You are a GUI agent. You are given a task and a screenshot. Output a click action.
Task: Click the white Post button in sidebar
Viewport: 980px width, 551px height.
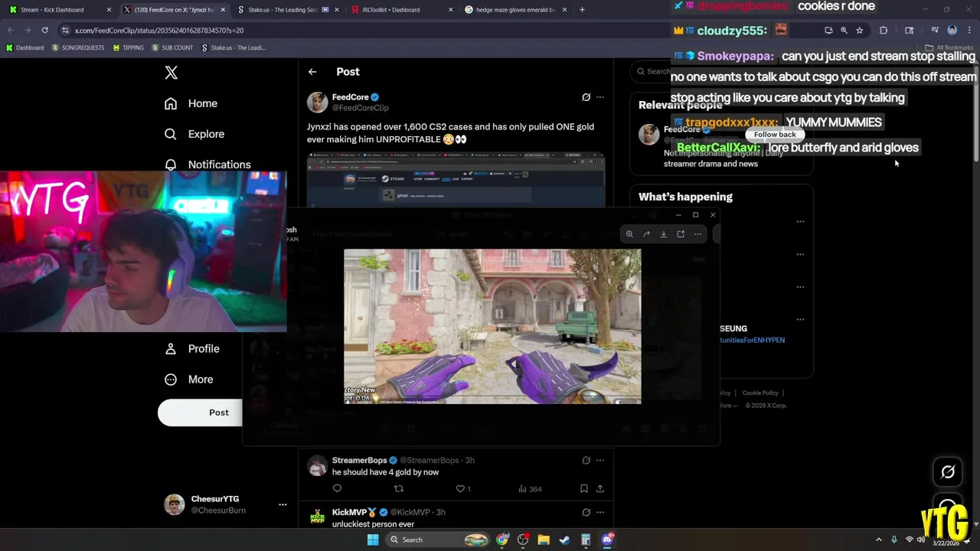tap(201, 412)
